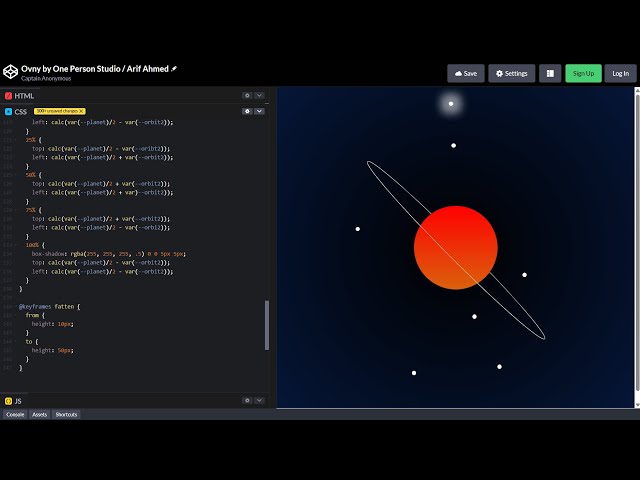640x480 pixels.
Task: Click the left line containing 'var)--orbit2'
Action: [102, 192]
